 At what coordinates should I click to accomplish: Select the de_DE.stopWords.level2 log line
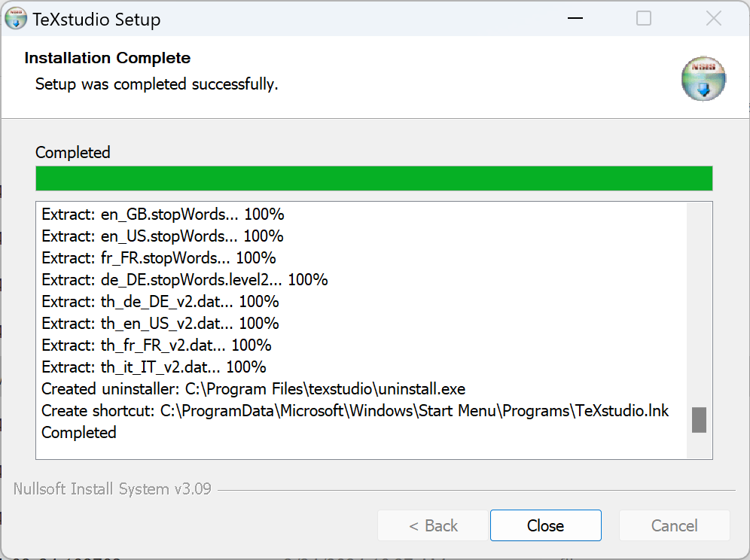coord(184,280)
